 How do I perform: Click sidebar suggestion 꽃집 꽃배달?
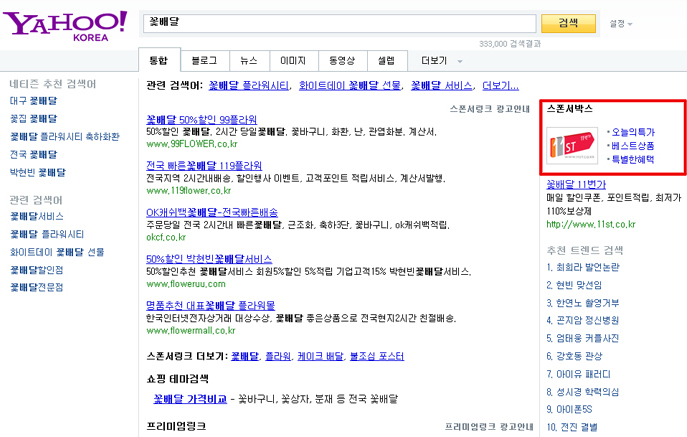point(33,119)
